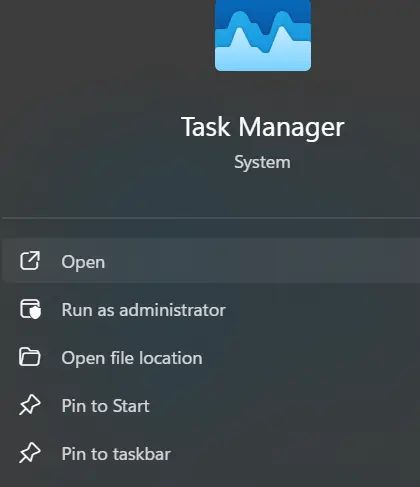Select Run as administrator
Image resolution: width=420 pixels, height=487 pixels.
(211, 310)
